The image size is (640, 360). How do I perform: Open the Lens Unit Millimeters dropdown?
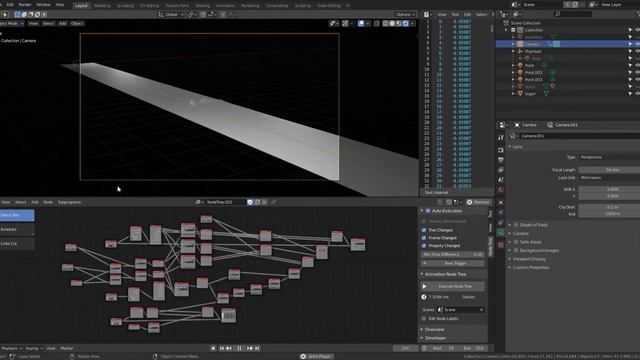[x=609, y=178]
